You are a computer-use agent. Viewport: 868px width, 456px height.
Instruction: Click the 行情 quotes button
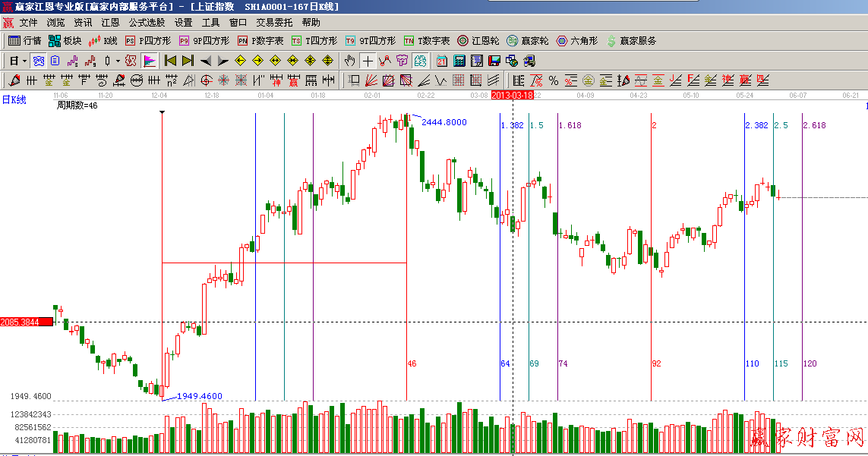coord(25,41)
